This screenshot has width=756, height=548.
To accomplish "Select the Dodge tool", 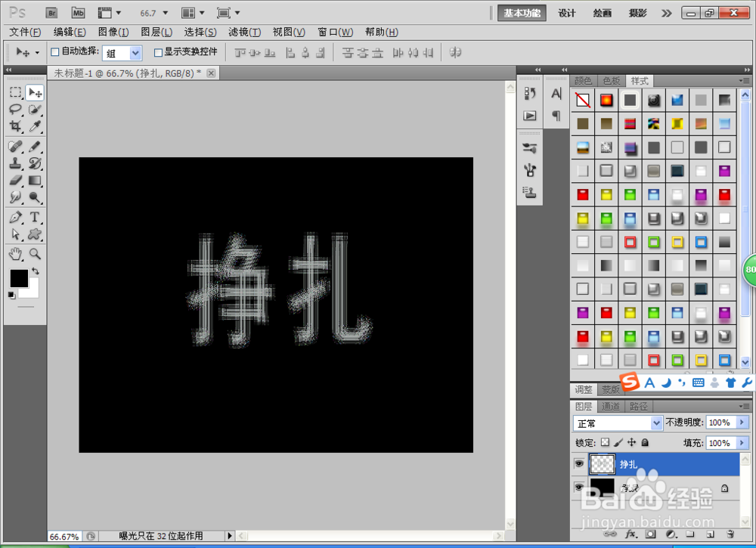I will (35, 197).
